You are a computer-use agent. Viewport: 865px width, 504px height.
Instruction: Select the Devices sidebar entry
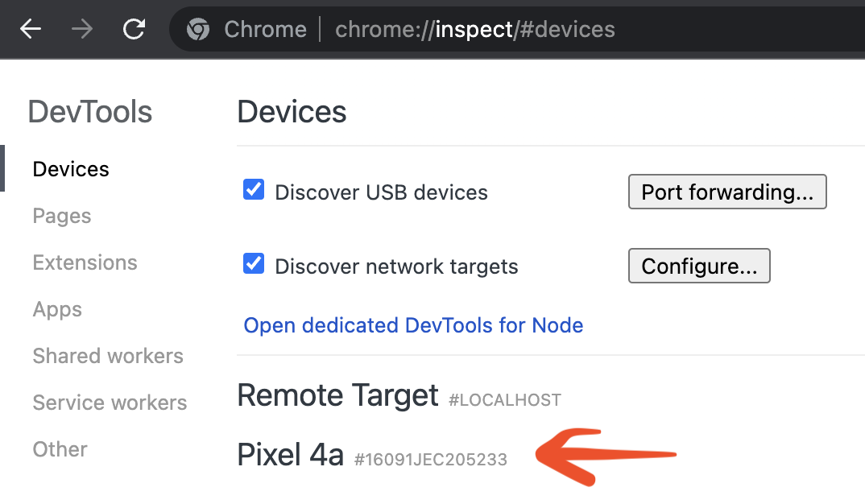(70, 169)
